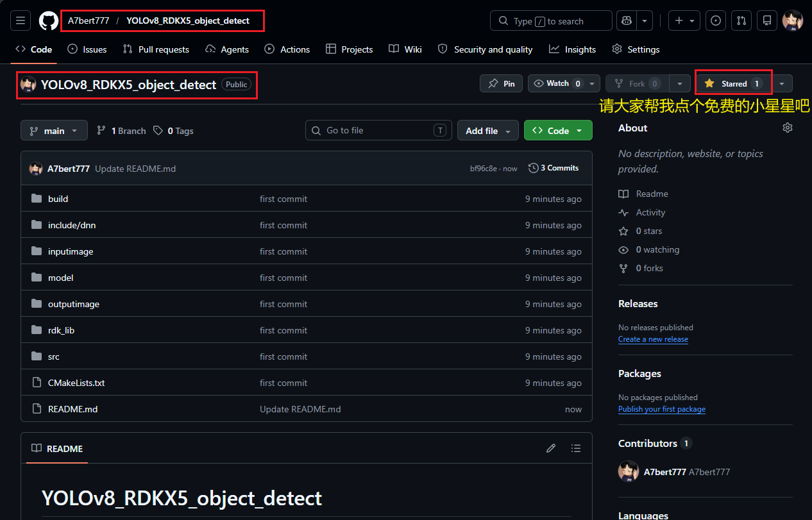Click the rdk_lib folder icon

coord(37,330)
